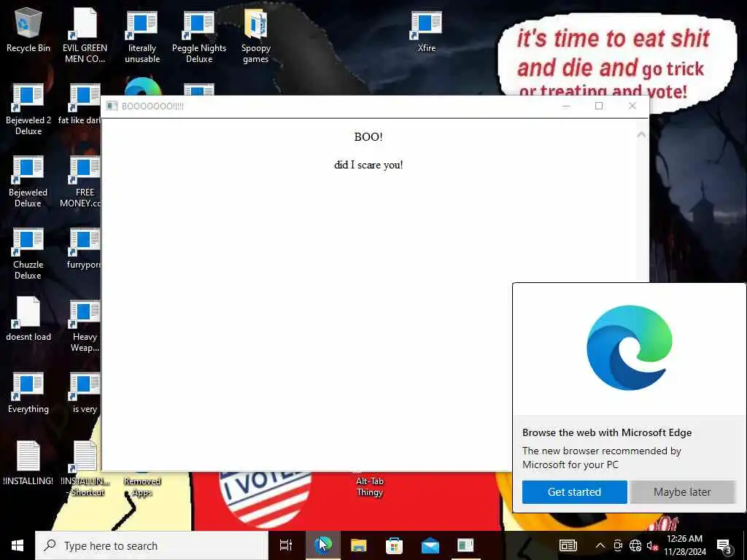
Task: Open the Windows Start menu
Action: click(x=18, y=545)
